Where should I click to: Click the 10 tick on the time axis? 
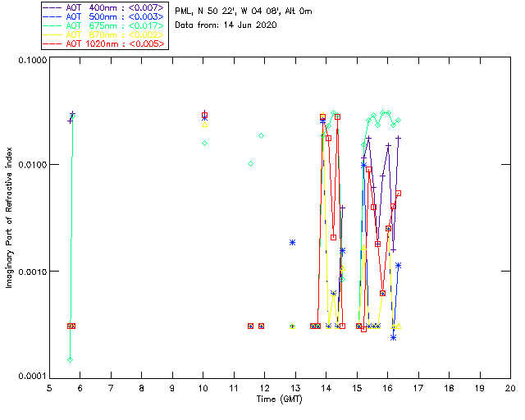point(203,387)
